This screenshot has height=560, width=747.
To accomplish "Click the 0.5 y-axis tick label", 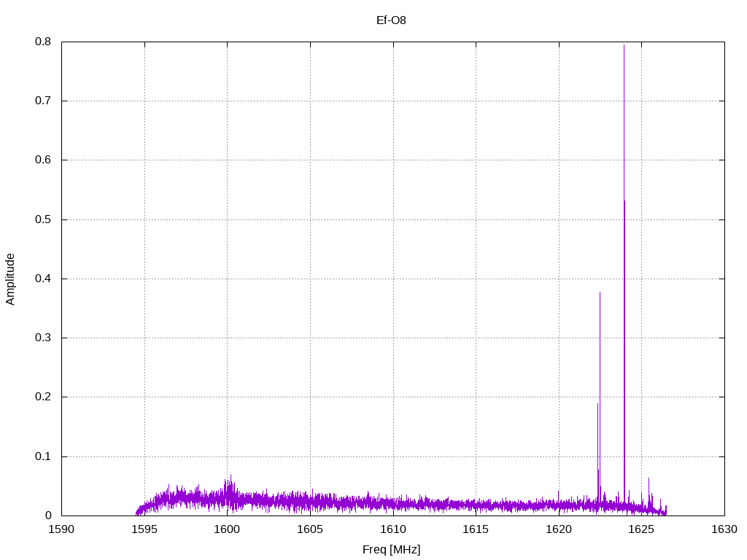I will [x=43, y=219].
